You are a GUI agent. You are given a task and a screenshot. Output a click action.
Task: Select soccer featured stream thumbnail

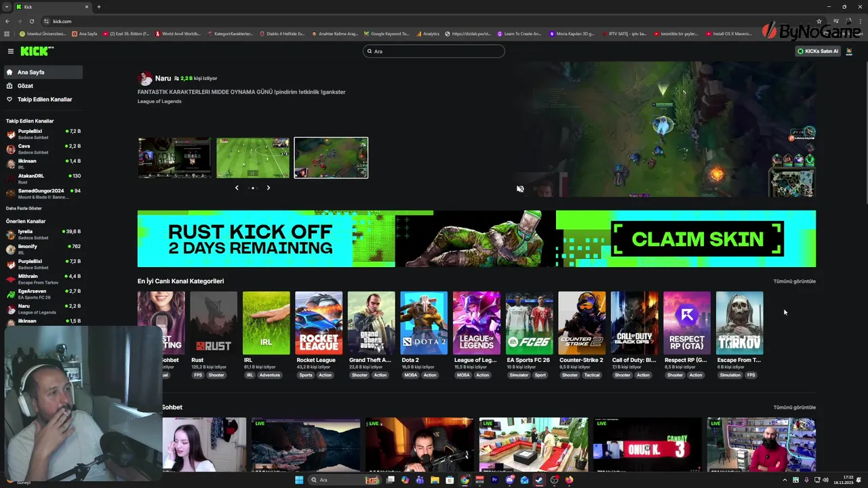253,158
